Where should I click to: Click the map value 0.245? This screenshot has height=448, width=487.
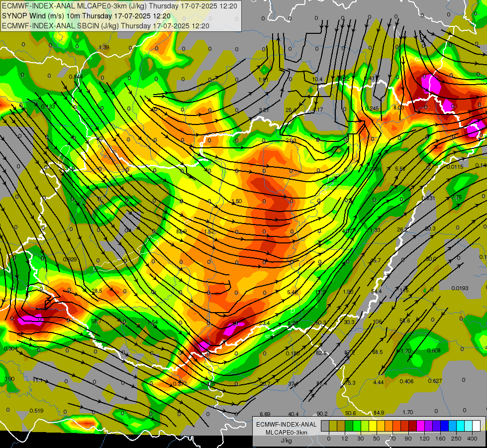(x=372, y=109)
